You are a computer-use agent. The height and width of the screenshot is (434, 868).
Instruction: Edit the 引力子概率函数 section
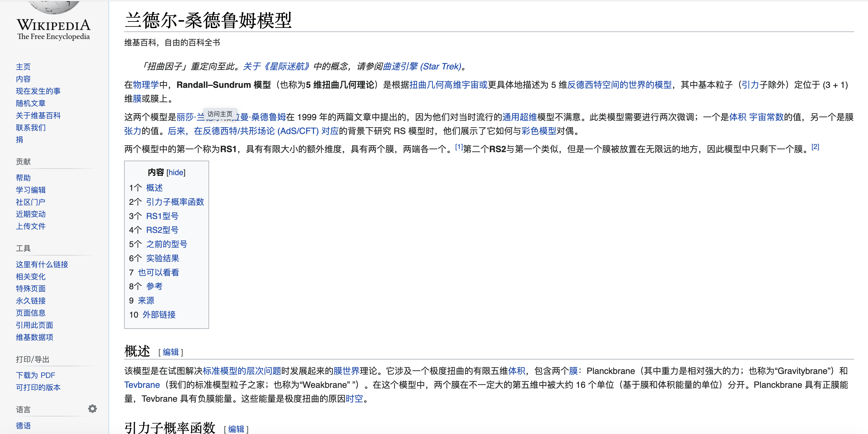tap(236, 428)
